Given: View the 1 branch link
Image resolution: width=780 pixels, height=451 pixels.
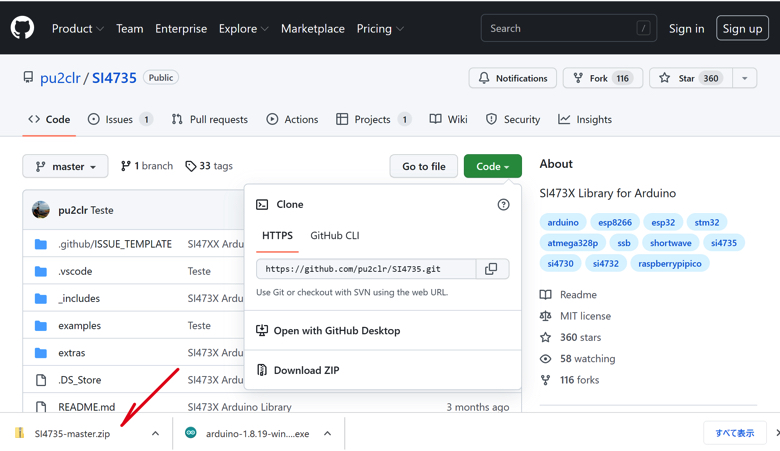Looking at the screenshot, I should pos(147,166).
